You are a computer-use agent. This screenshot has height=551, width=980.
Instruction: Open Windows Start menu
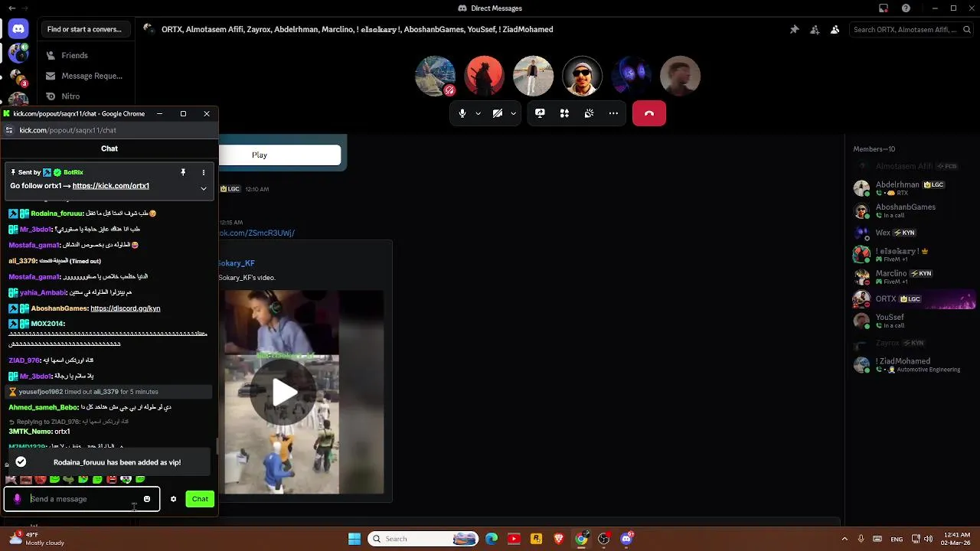[354, 539]
